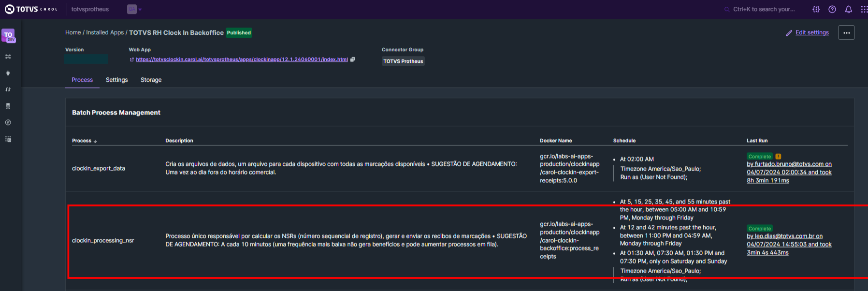Open last run link by leo.dias
The image size is (868, 291).
point(789,244)
